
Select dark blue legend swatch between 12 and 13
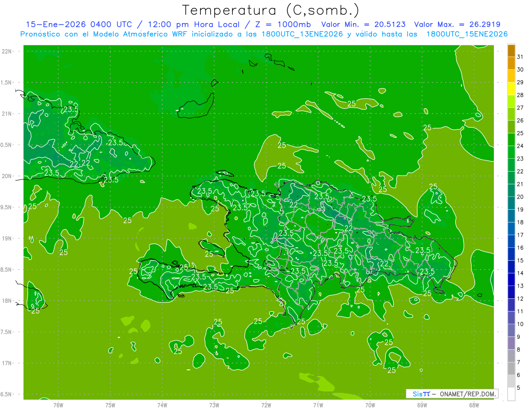[x=511, y=292]
